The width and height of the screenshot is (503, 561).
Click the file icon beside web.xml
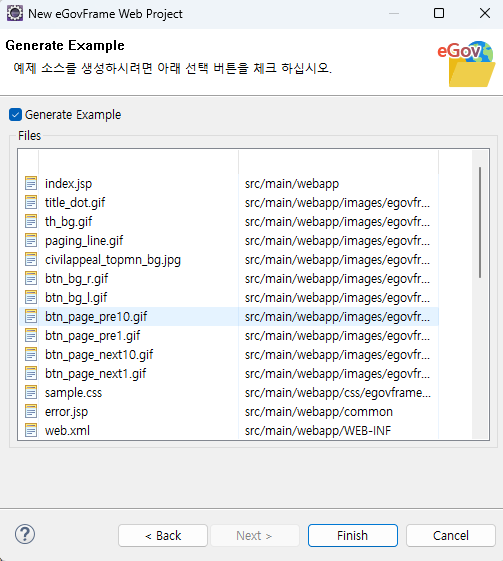pos(31,430)
